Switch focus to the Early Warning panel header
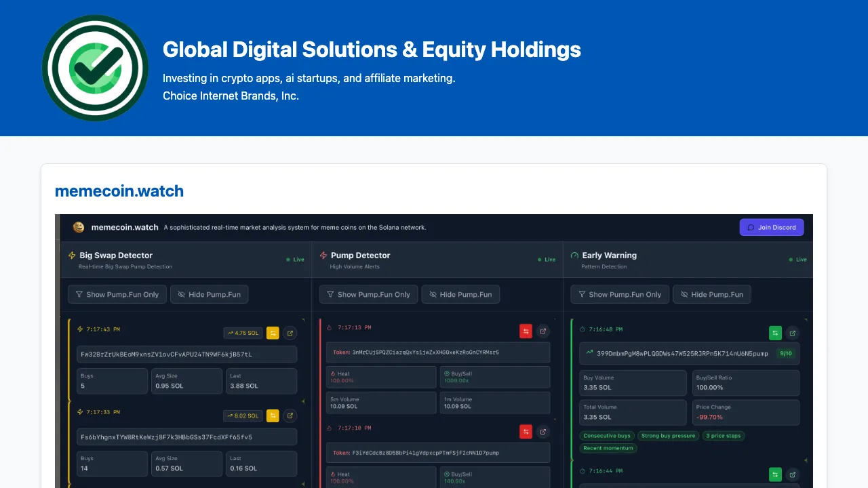 pos(609,256)
